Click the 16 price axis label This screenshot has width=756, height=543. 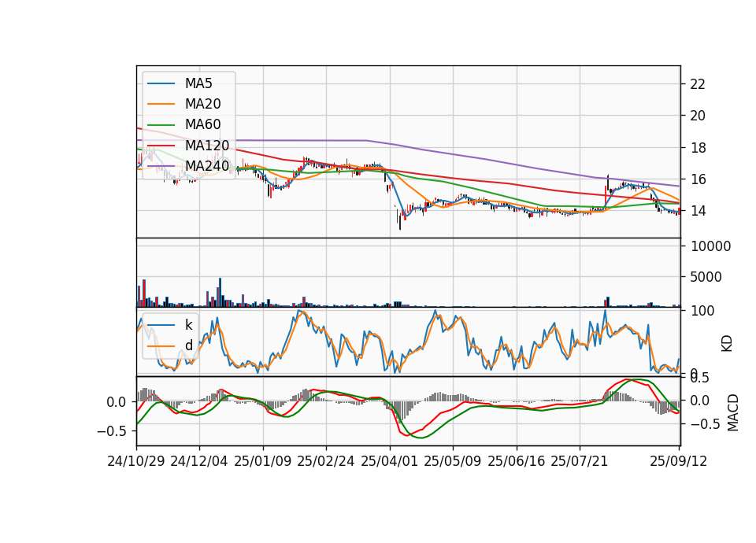pyautogui.click(x=698, y=179)
